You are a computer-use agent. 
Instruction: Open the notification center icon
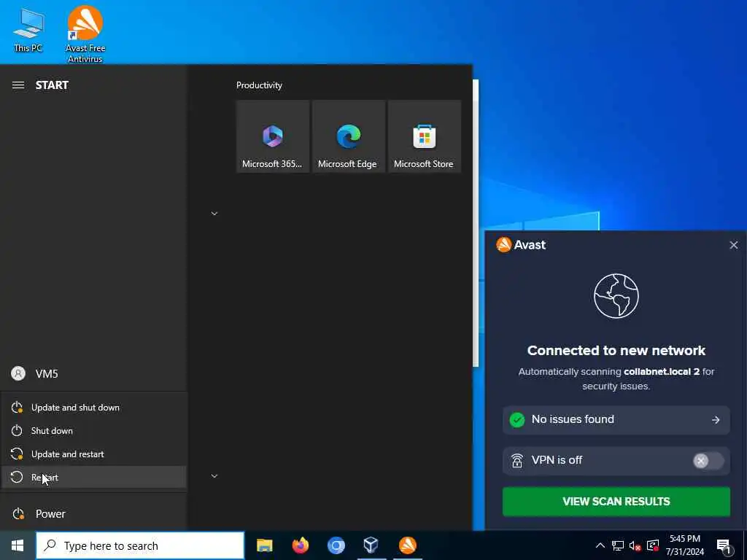pyautogui.click(x=724, y=545)
